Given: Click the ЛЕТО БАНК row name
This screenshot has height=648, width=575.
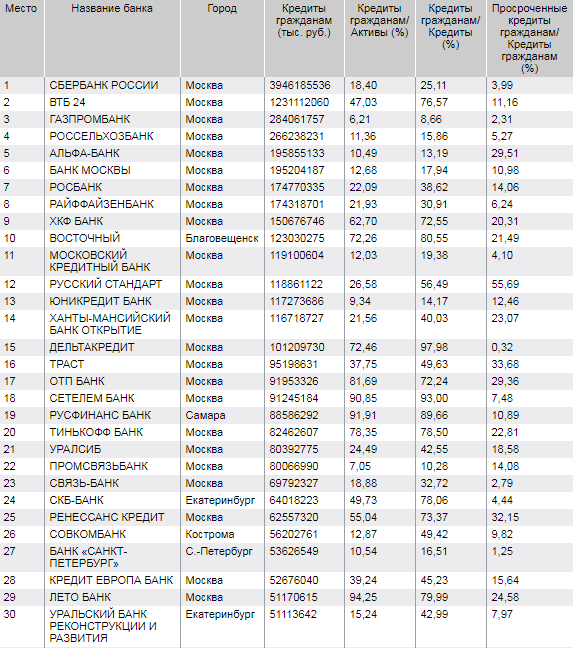Looking at the screenshot, I should click(80, 597).
